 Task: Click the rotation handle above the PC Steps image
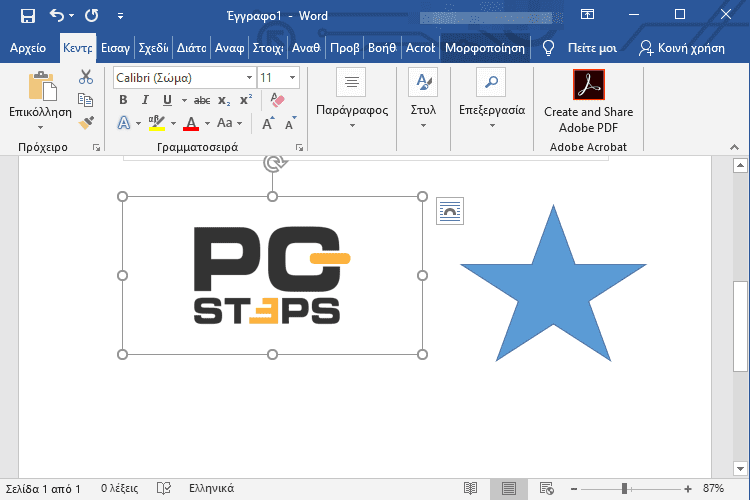tap(274, 163)
